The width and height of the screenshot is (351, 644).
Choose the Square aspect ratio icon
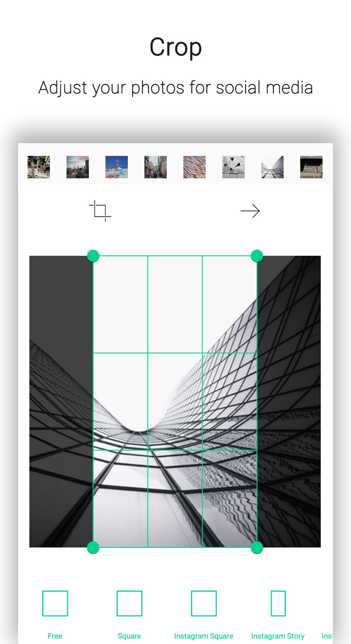point(129,603)
